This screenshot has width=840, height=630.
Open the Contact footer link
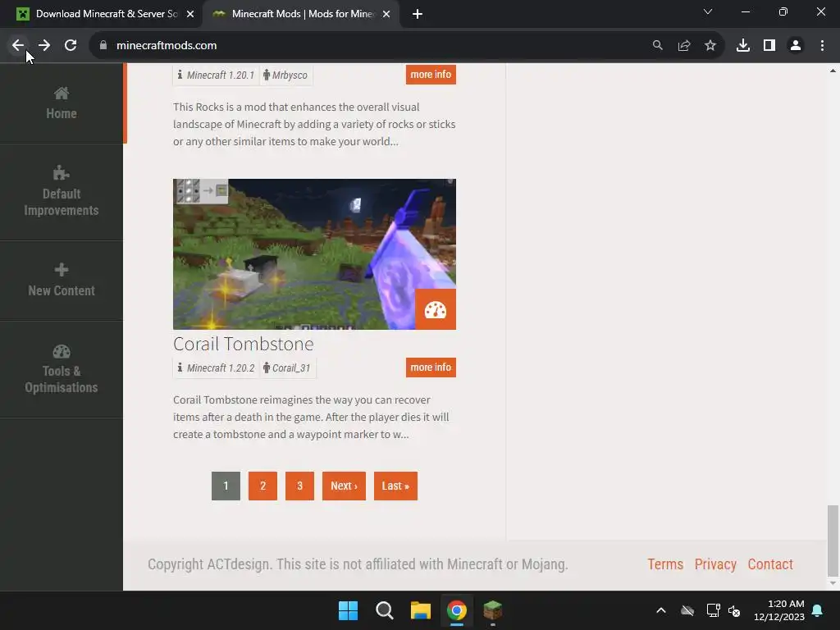770,564
